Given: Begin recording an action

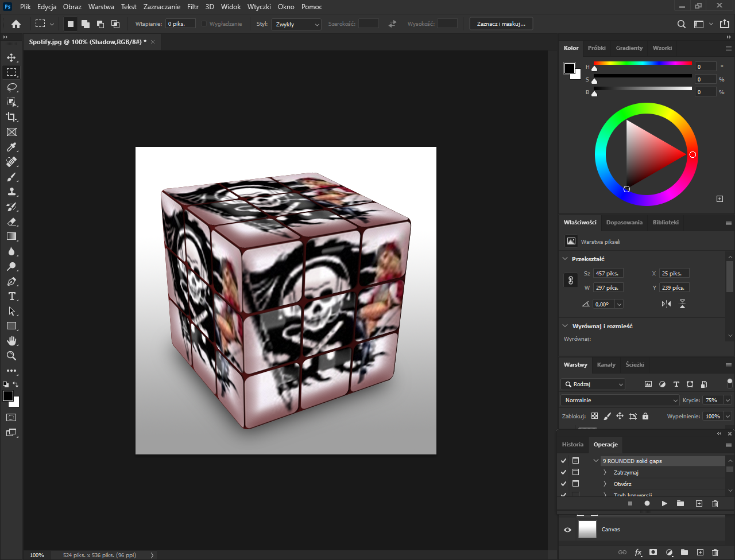Looking at the screenshot, I should [x=647, y=504].
